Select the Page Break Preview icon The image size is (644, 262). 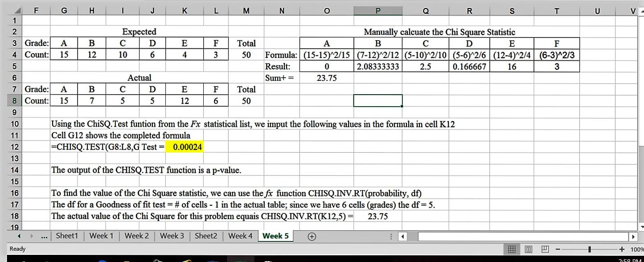point(545,249)
